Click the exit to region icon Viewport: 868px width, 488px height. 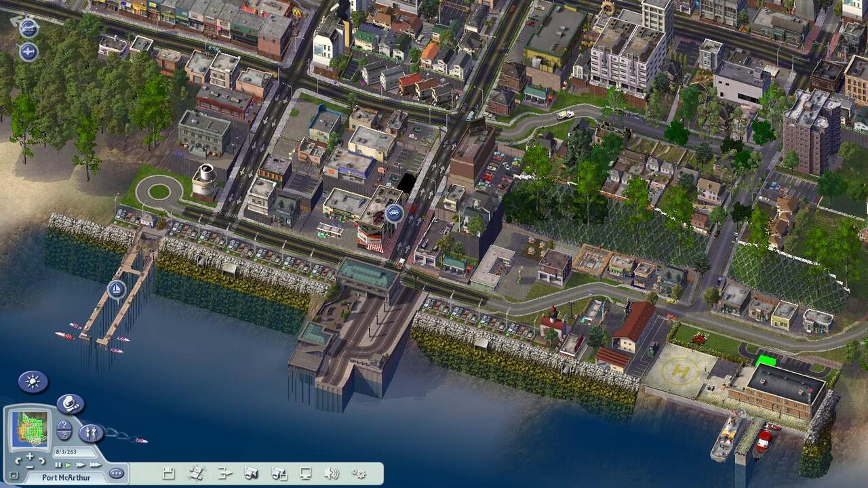pos(197,473)
